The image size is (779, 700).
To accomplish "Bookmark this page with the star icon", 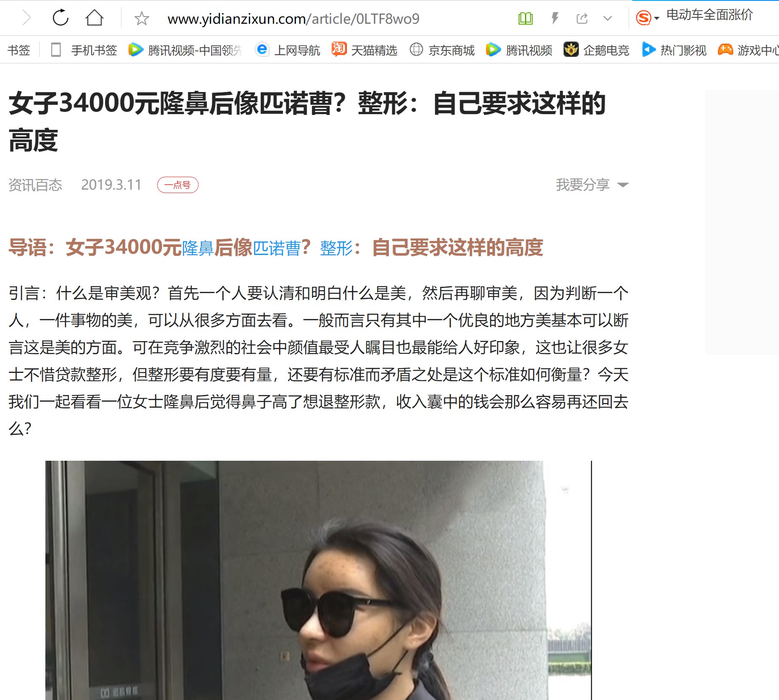I will tap(141, 18).
